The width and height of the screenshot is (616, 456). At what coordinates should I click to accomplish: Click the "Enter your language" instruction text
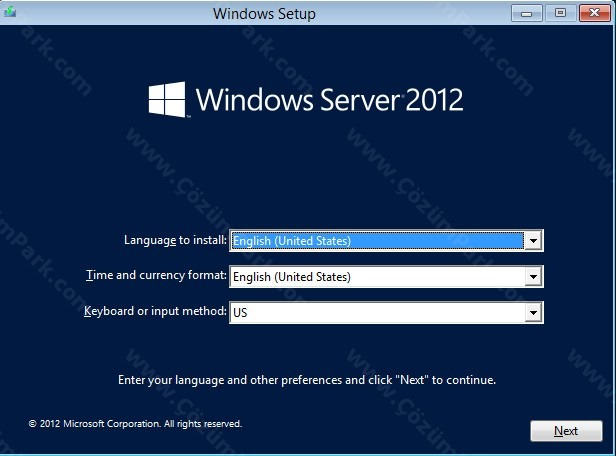(307, 380)
